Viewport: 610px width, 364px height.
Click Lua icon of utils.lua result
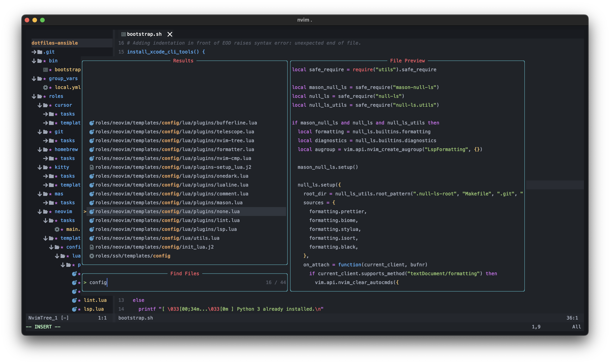click(x=92, y=238)
